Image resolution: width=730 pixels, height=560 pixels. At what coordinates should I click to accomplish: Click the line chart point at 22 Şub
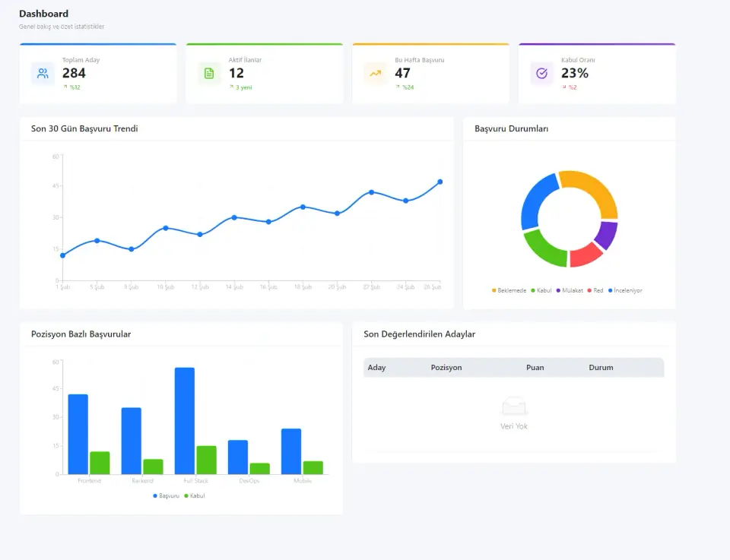372,192
